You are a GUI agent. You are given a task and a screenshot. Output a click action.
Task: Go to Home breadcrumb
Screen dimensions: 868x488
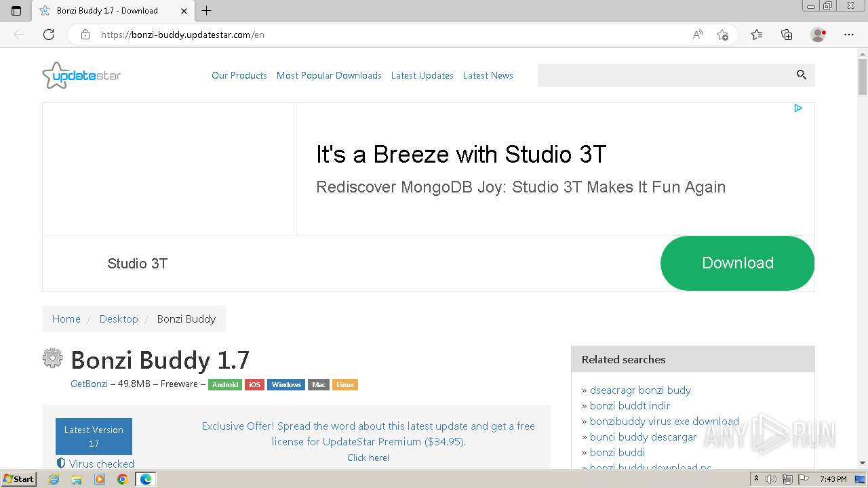pyautogui.click(x=66, y=319)
